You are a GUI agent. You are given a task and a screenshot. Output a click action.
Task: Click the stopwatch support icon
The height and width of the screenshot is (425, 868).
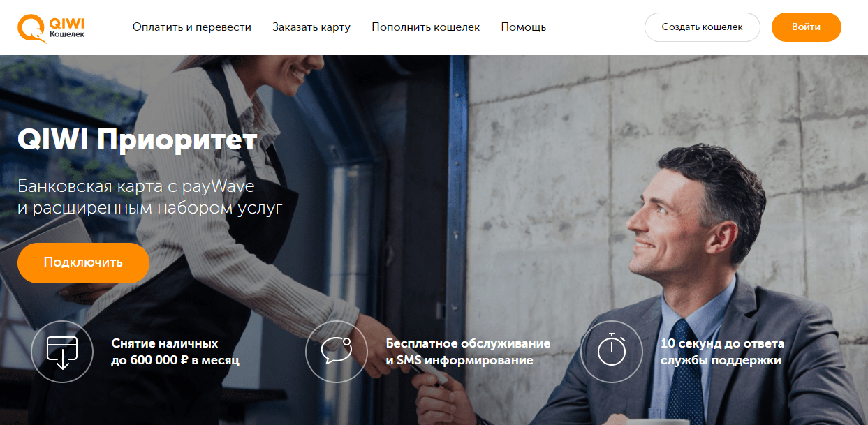(x=611, y=352)
